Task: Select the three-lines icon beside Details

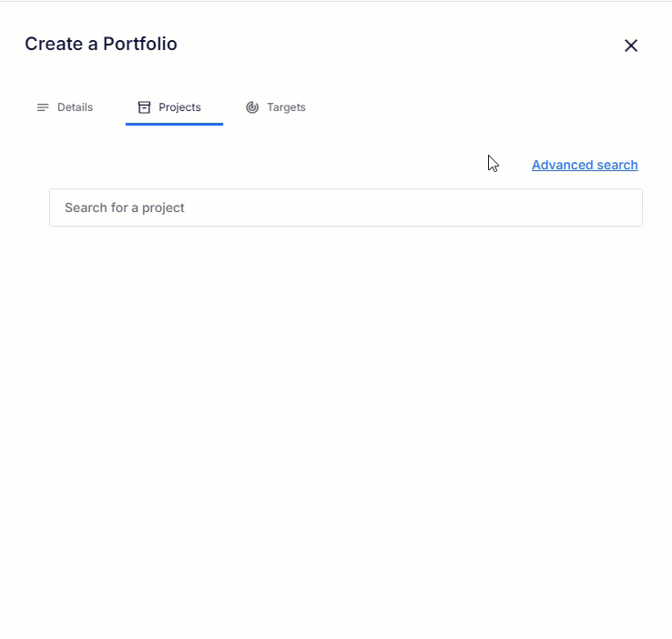Action: [43, 107]
